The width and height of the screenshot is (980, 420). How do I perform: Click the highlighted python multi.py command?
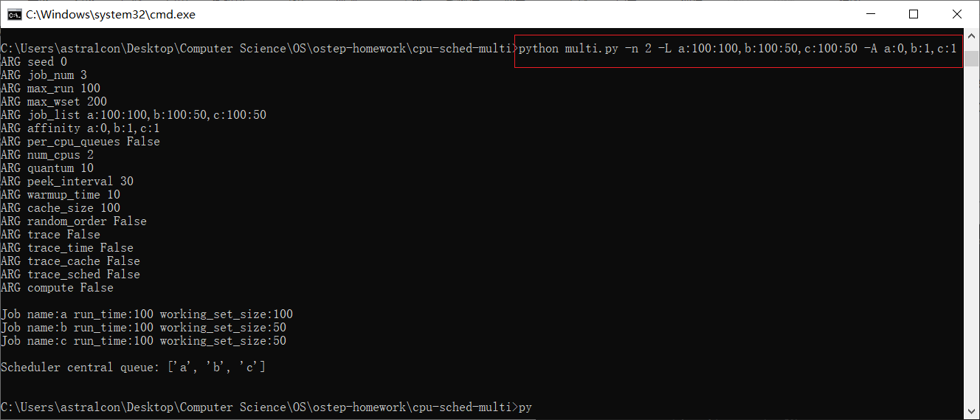(739, 49)
